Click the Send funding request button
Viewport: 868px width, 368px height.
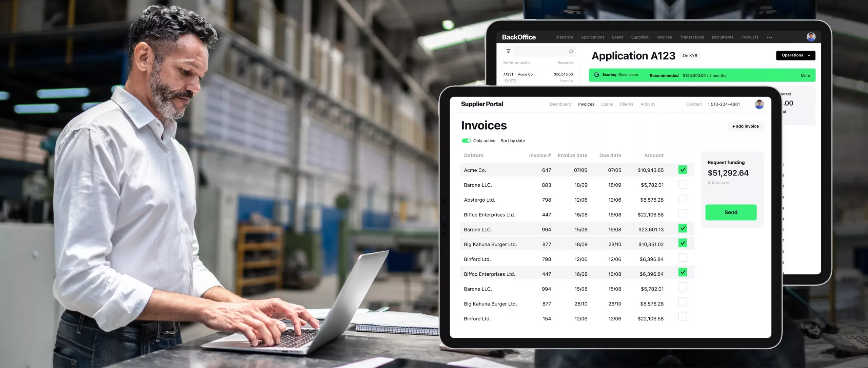coord(731,212)
